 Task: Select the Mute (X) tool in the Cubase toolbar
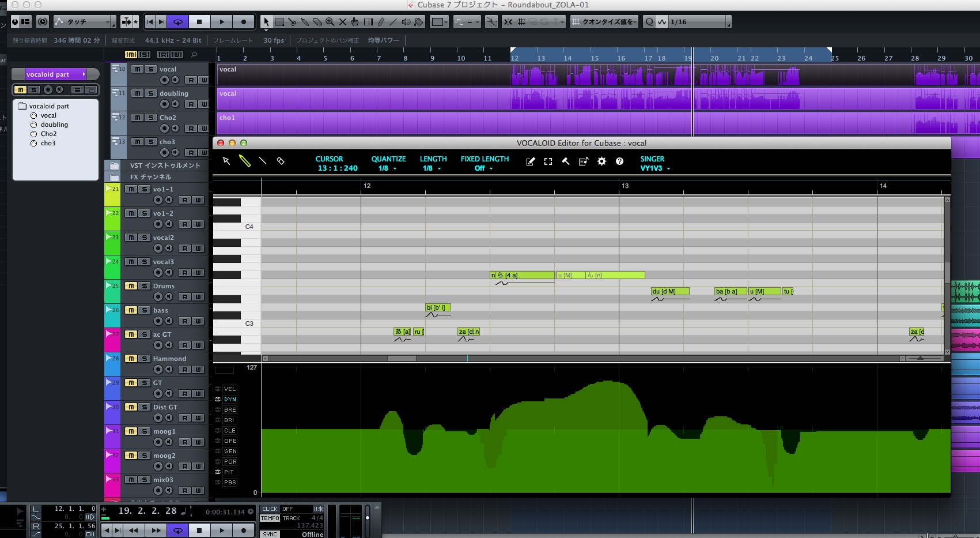pos(343,22)
